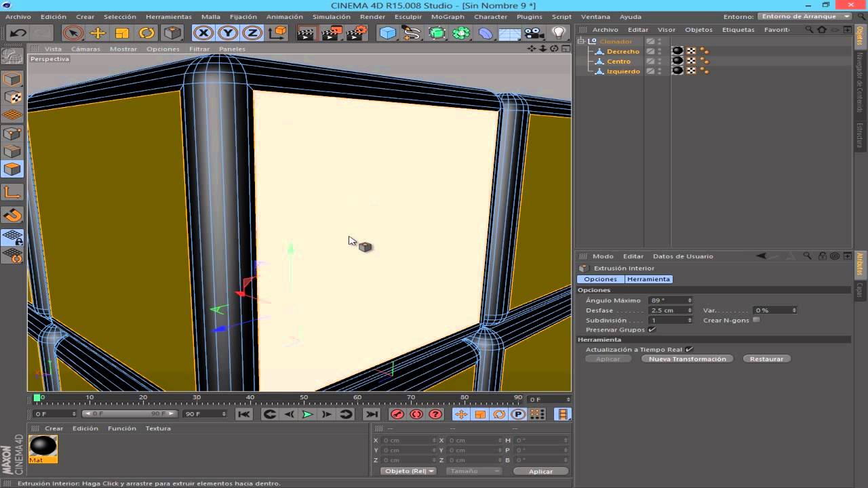Click the record active objects button

coord(397,414)
